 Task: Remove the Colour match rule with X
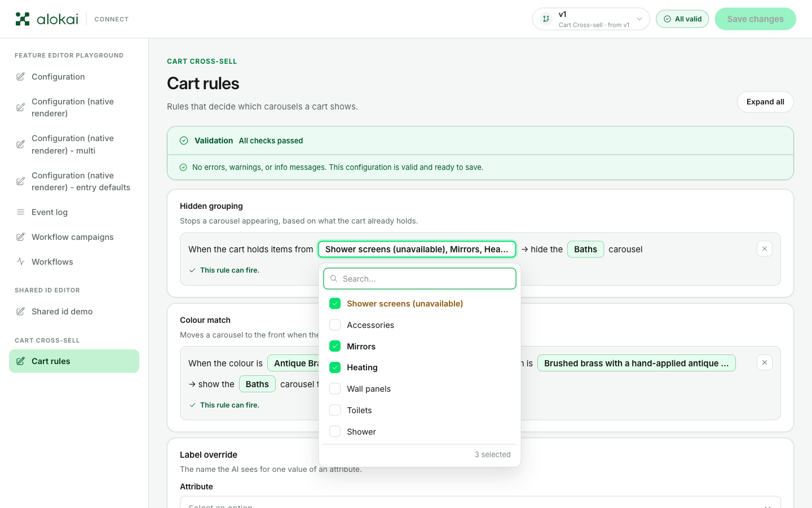click(765, 363)
